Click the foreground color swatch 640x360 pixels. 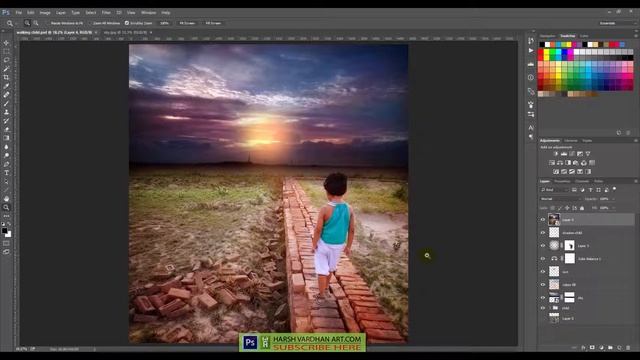point(4,231)
